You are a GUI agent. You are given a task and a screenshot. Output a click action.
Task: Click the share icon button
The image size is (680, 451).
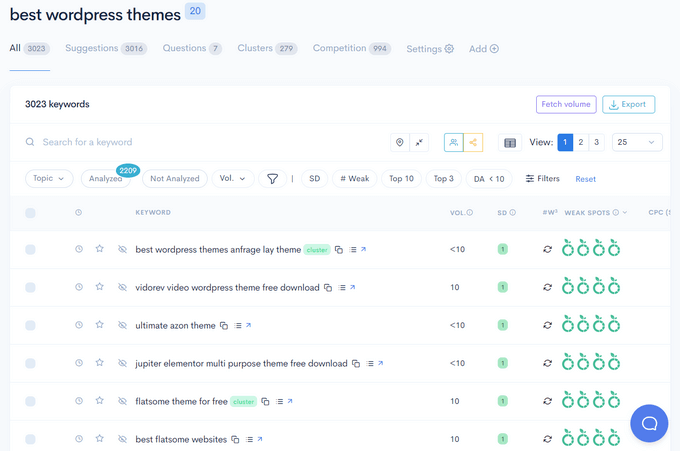473,143
